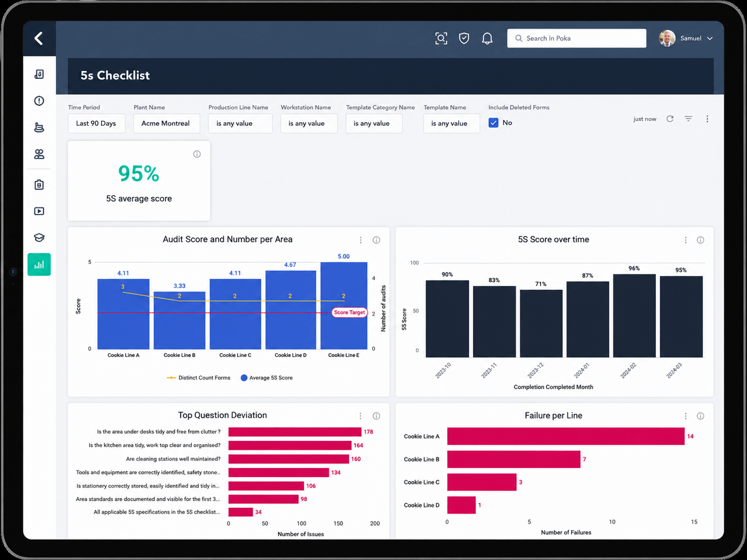The height and width of the screenshot is (560, 747).
Task: Open the Production Line Name filter
Action: tap(240, 123)
